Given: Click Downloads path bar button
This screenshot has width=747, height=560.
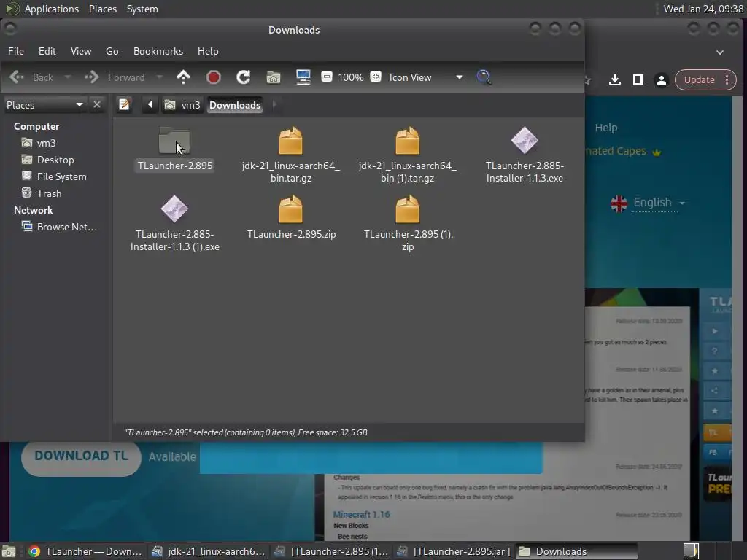Looking at the screenshot, I should pyautogui.click(x=235, y=105).
